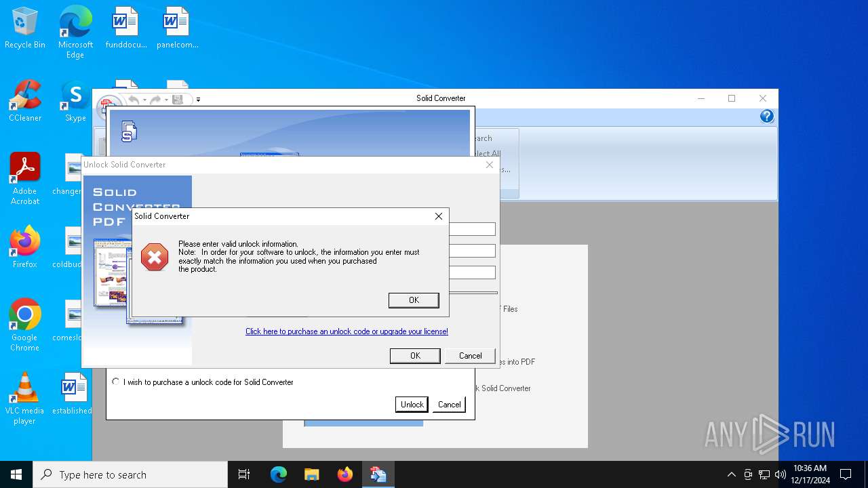This screenshot has width=868, height=488.
Task: Click the third input field in Unlock dialog
Action: click(x=473, y=272)
